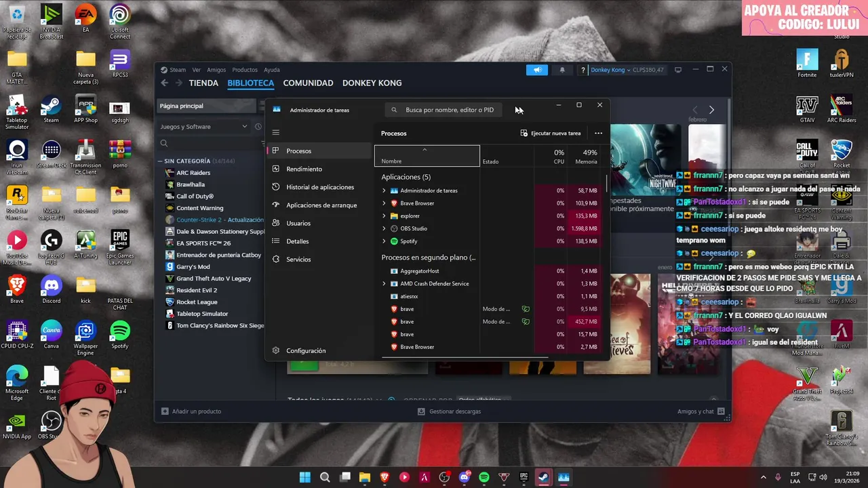The height and width of the screenshot is (488, 868).
Task: Select Usuarios in Task Manager sidebar
Action: 298,223
